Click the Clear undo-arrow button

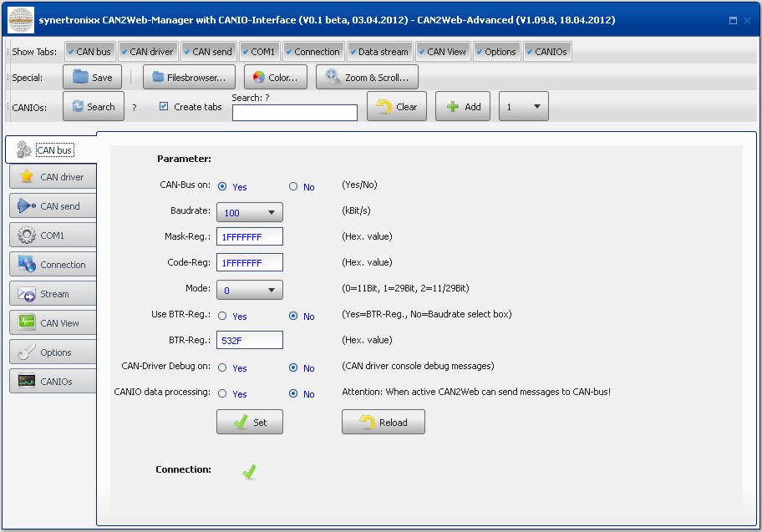click(397, 107)
